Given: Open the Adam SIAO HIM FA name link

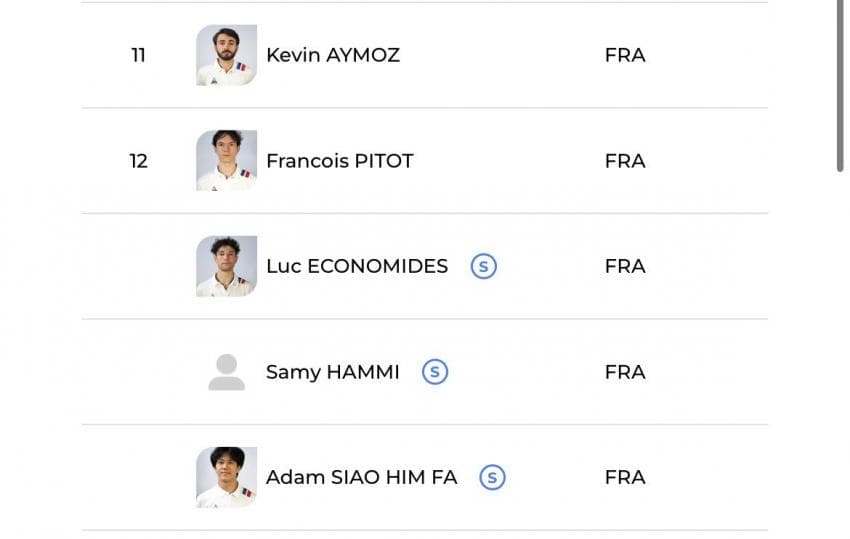Looking at the screenshot, I should pyautogui.click(x=362, y=477).
